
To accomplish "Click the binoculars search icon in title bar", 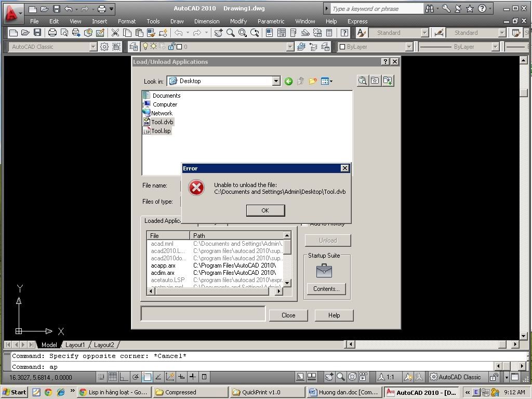I will [429, 9].
